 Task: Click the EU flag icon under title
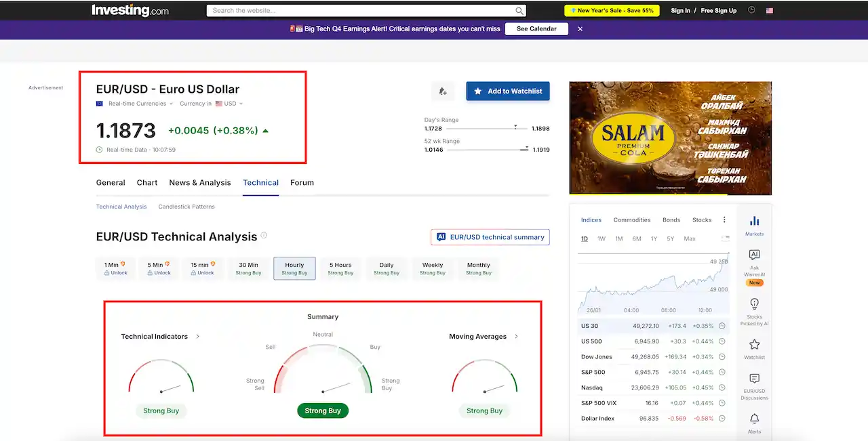(x=100, y=104)
